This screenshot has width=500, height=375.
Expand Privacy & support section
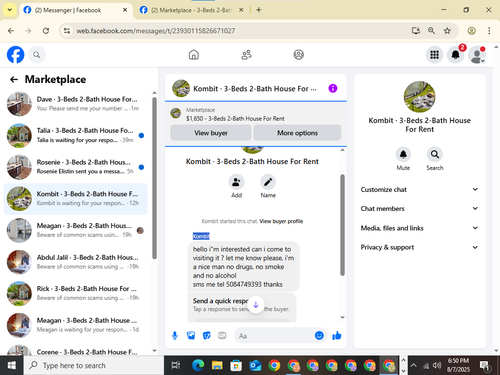tap(419, 247)
